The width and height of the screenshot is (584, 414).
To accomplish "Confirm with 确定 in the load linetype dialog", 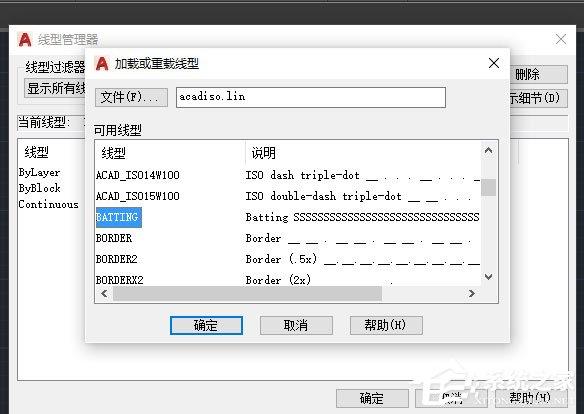I will pyautogui.click(x=206, y=325).
